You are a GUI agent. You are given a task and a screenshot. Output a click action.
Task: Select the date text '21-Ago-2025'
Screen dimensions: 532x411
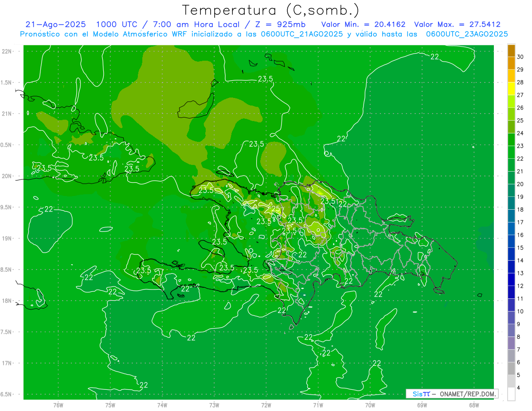[55, 24]
